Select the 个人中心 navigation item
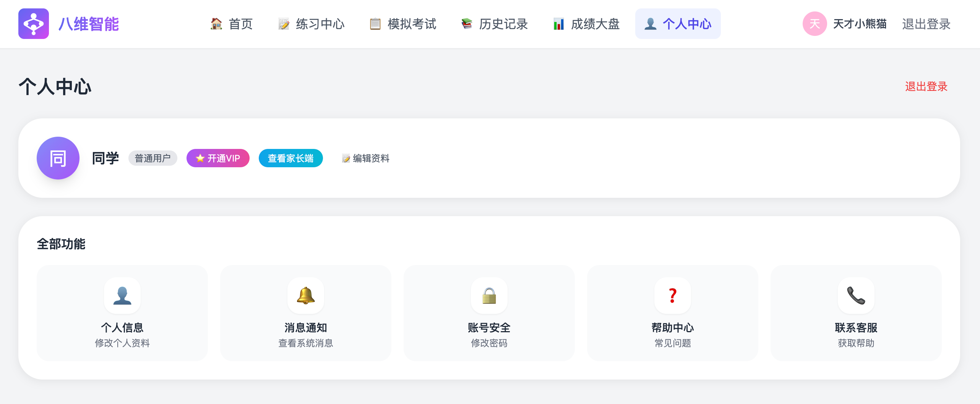 click(678, 24)
